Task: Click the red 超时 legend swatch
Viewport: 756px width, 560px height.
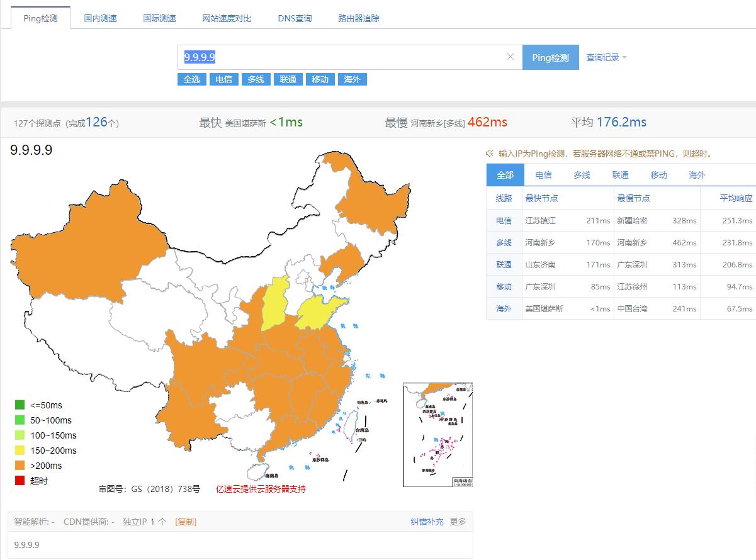Action: click(x=20, y=481)
